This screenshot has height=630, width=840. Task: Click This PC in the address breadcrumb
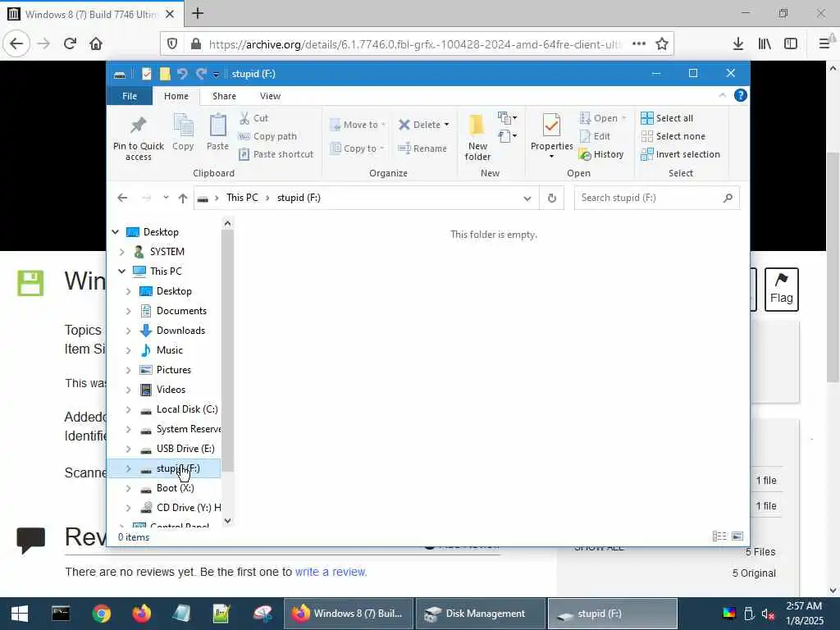[242, 198]
